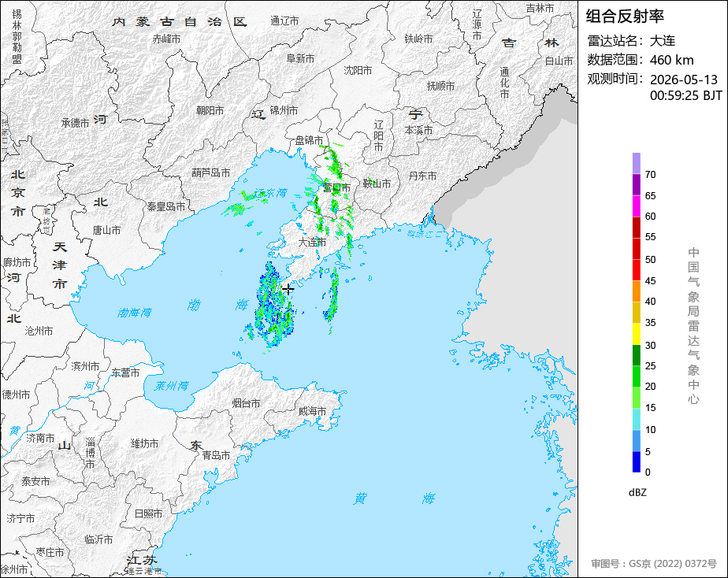Image resolution: width=728 pixels, height=578 pixels.
Task: Click the station name value '大连' in info panel
Action: pyautogui.click(x=663, y=41)
